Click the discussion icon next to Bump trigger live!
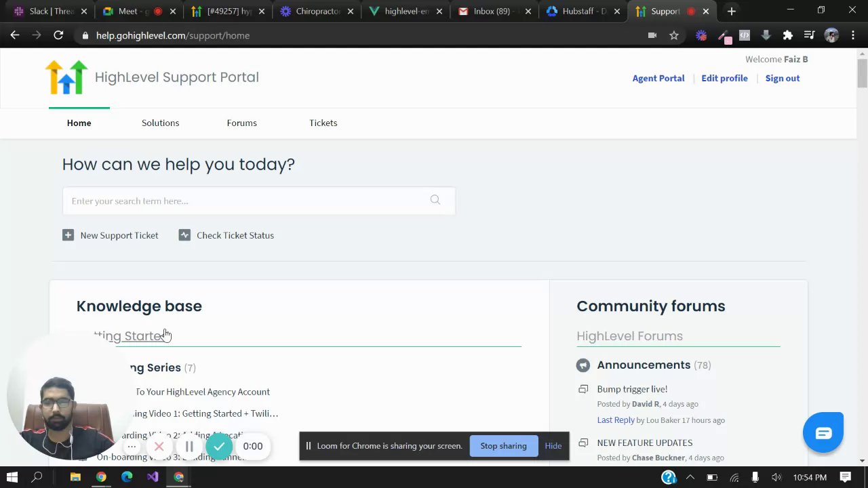The image size is (868, 488). 583,389
